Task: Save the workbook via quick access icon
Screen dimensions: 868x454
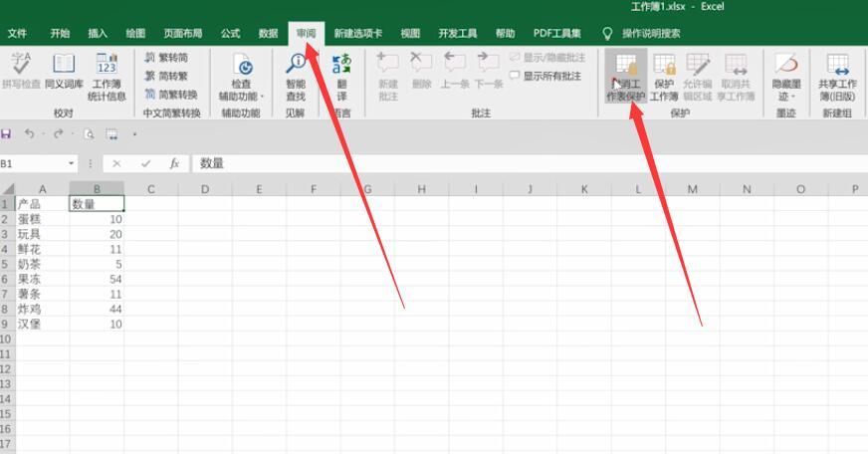Action: (x=6, y=134)
